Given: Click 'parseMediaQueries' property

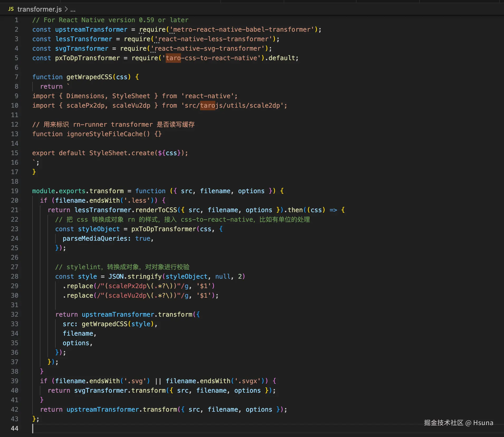Looking at the screenshot, I should click(95, 239).
